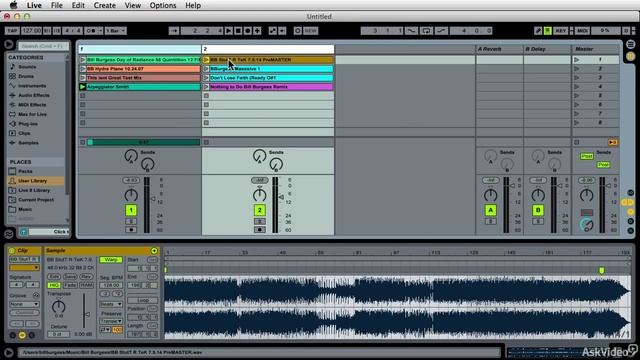This screenshot has width=640, height=360.
Task: Open Live 9 Library under Places
Action: (34, 190)
